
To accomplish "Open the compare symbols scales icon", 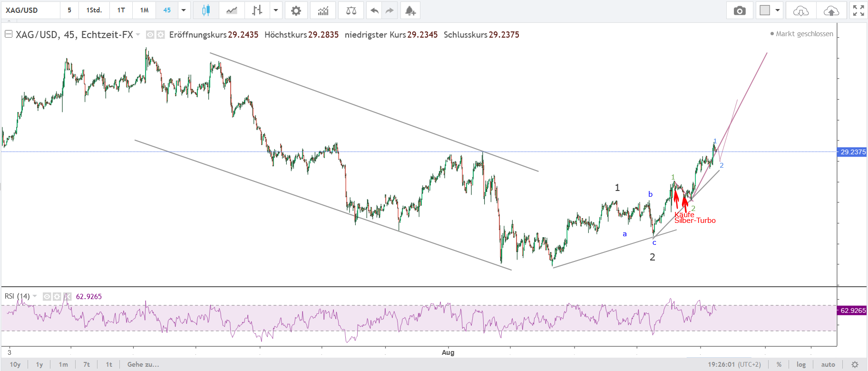I will [x=351, y=10].
